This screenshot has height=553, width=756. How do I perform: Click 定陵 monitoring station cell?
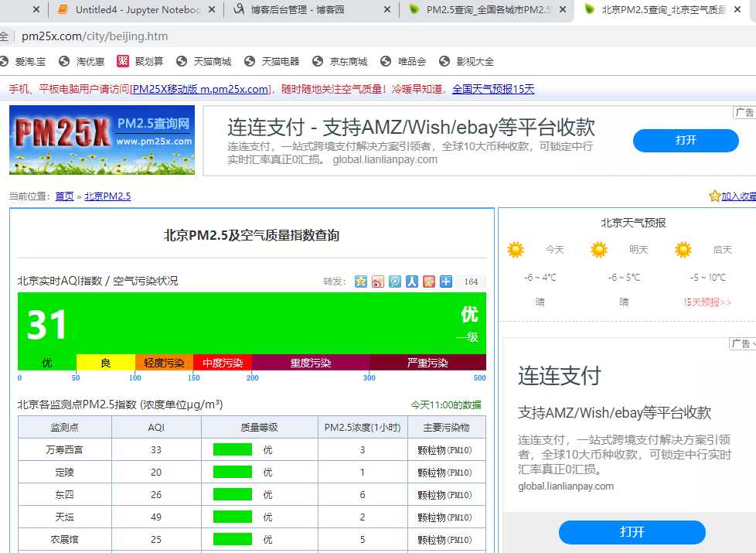(65, 472)
